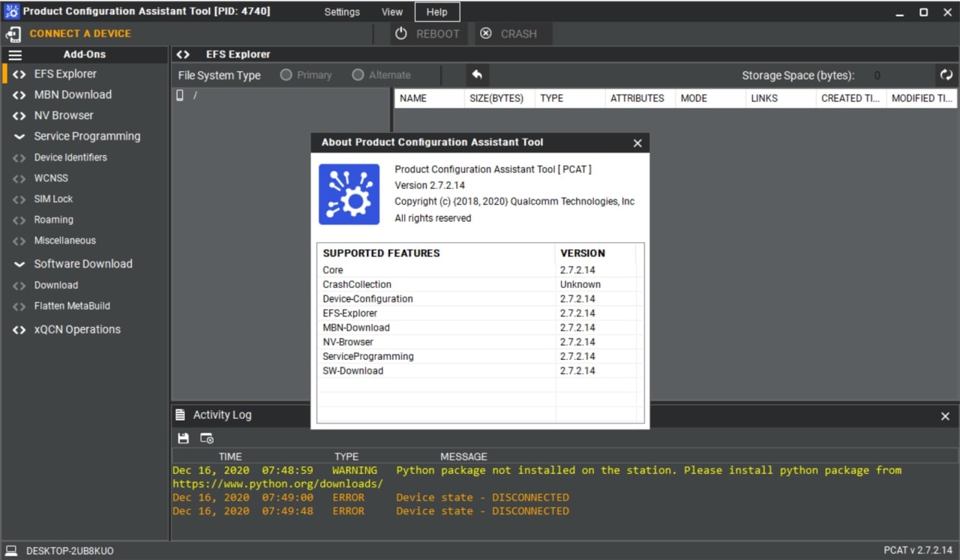Click the REBOOT button label

(438, 34)
